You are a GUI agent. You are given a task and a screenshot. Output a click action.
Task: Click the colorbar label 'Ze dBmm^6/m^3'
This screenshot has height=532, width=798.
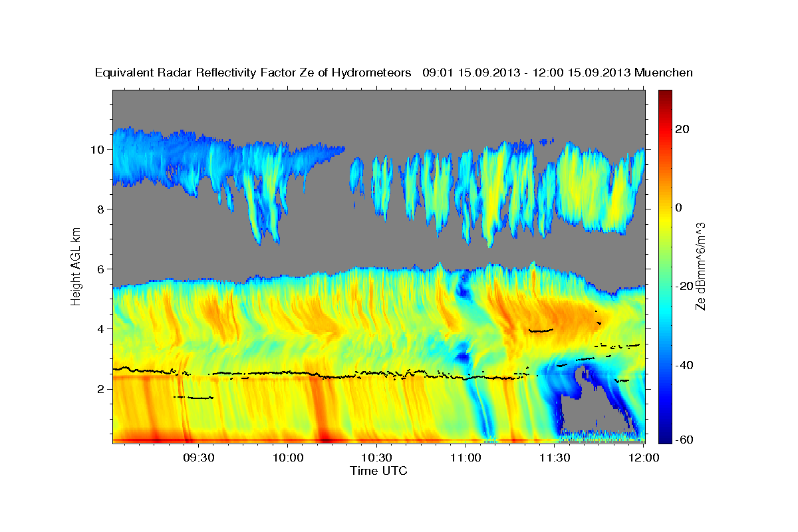click(700, 265)
